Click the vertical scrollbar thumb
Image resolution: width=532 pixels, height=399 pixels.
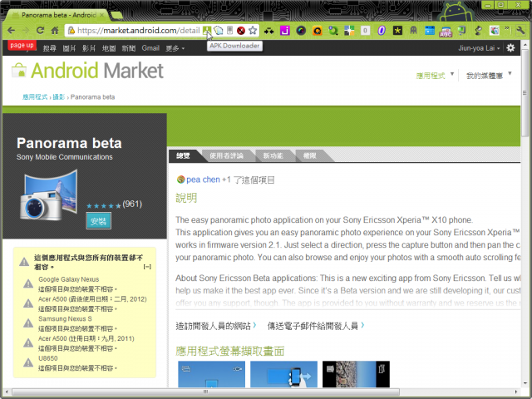525,92
